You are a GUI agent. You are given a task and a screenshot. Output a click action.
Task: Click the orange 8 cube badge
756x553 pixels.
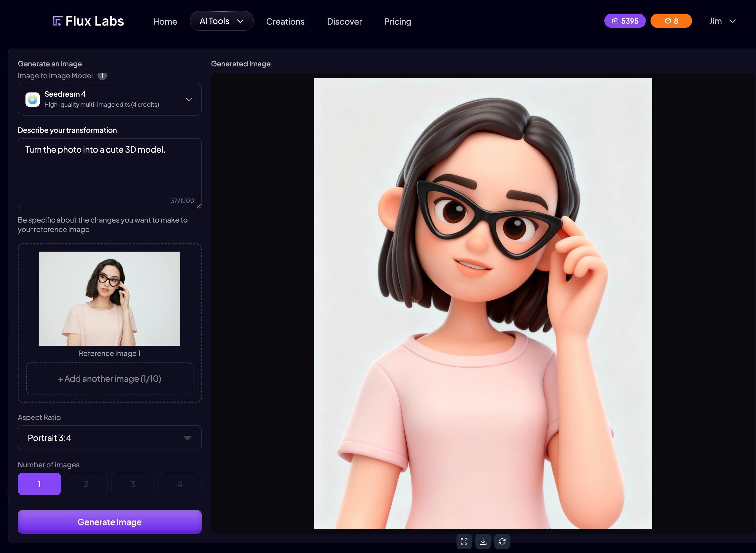click(x=671, y=21)
